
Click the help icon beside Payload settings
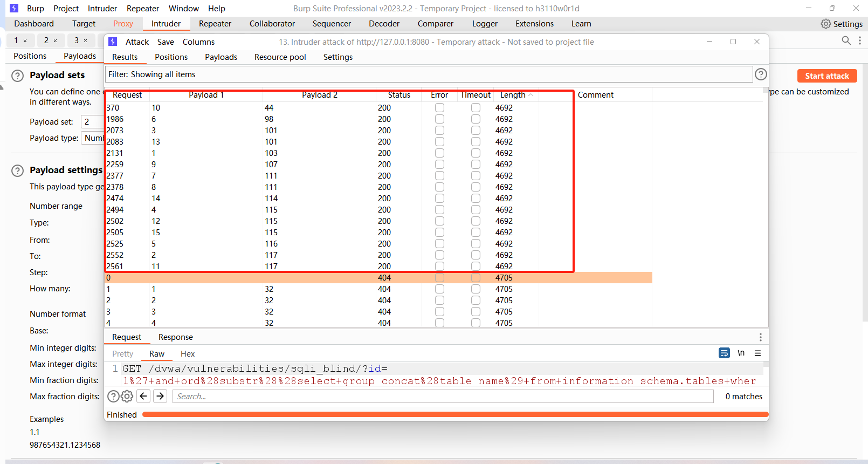click(x=18, y=170)
